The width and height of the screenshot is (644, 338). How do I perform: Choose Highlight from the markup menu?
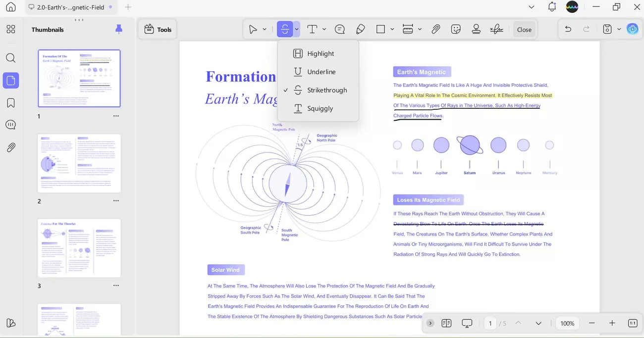320,53
